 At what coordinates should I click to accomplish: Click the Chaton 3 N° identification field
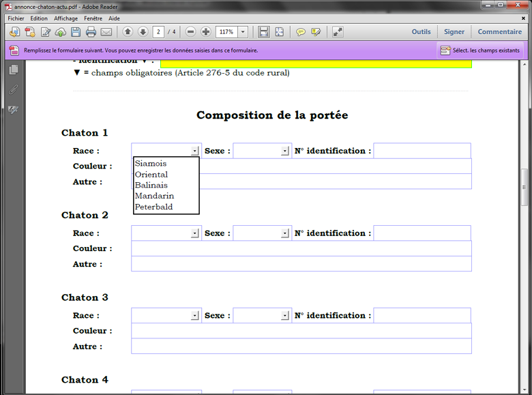[x=422, y=316]
